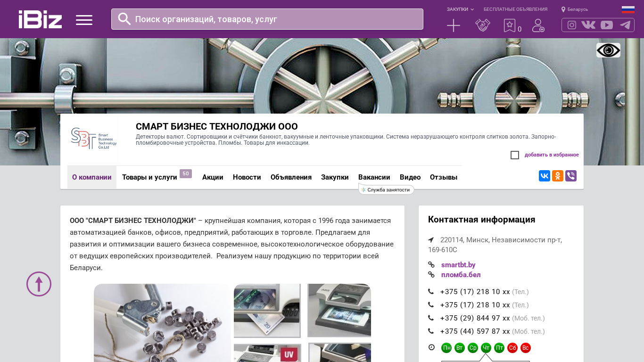Image resolution: width=644 pixels, height=362 pixels.
Task: Reveal mobile number +375 (44) 597 87 xx
Action: click(x=475, y=331)
